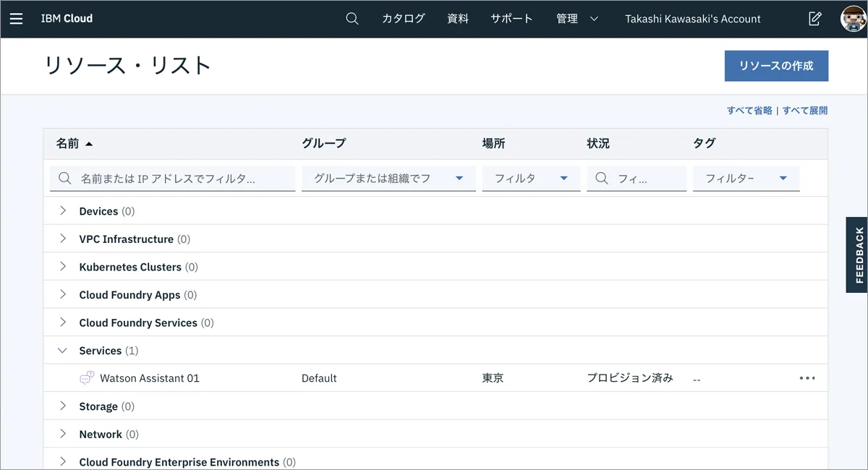Screen dimensions: 868x470
Task: Open the 資料 menu item
Action: [458, 19]
